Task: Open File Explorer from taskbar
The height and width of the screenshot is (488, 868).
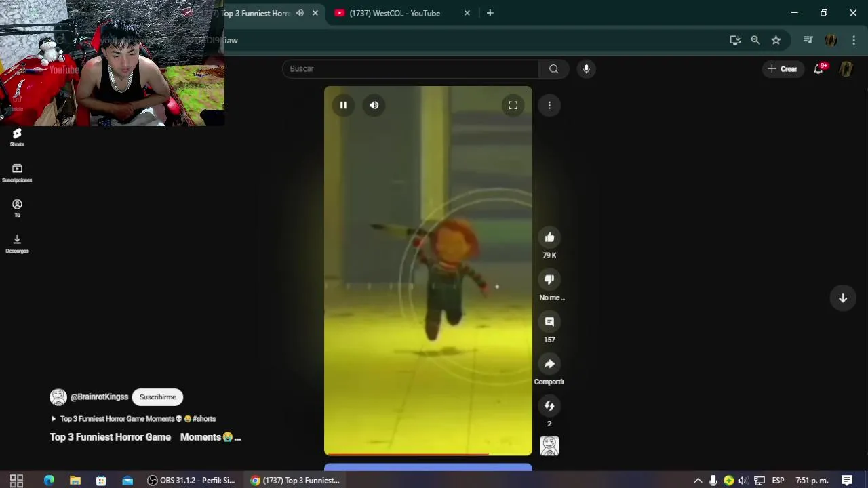Action: coord(75,481)
